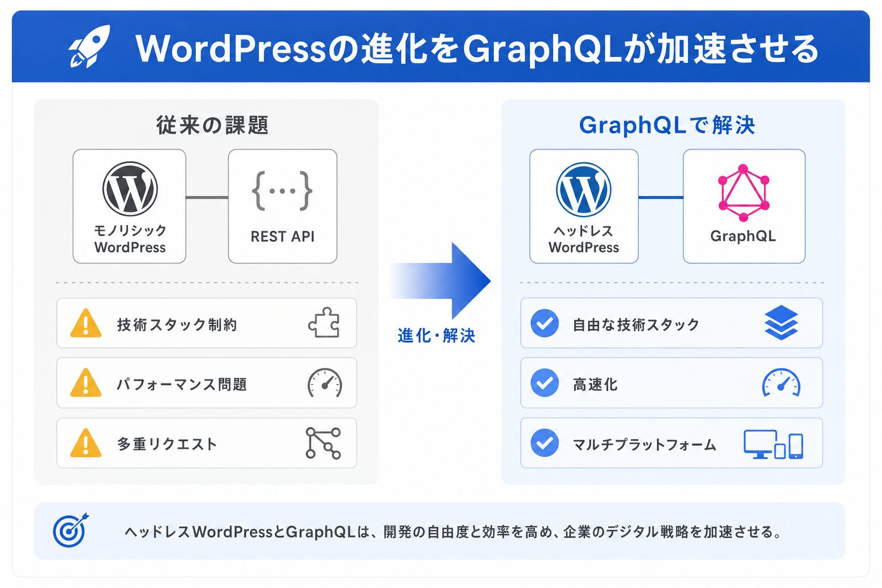Click the "高速化" text

click(595, 384)
